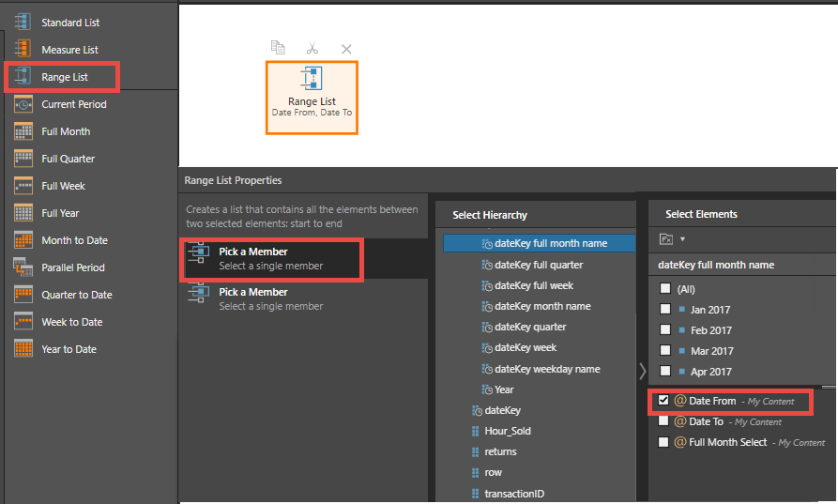Choose the Range List icon in sidebar

click(x=23, y=76)
